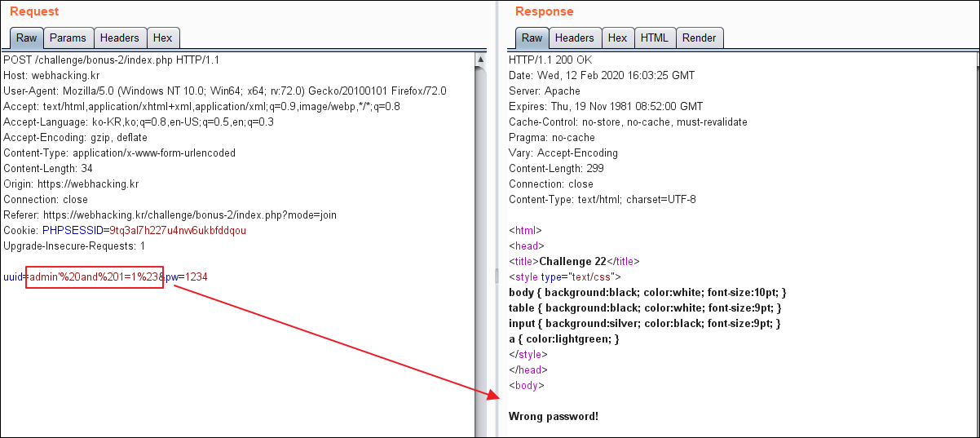Click the POST /challenge/bonus-2/index.php request line
The width and height of the screenshot is (980, 438).
(x=111, y=60)
